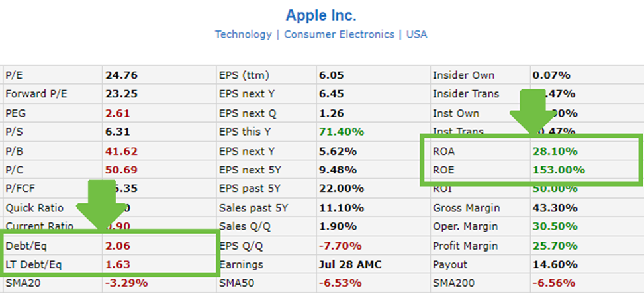Click the PEG value 2.61
The width and height of the screenshot is (644, 294).
116,113
